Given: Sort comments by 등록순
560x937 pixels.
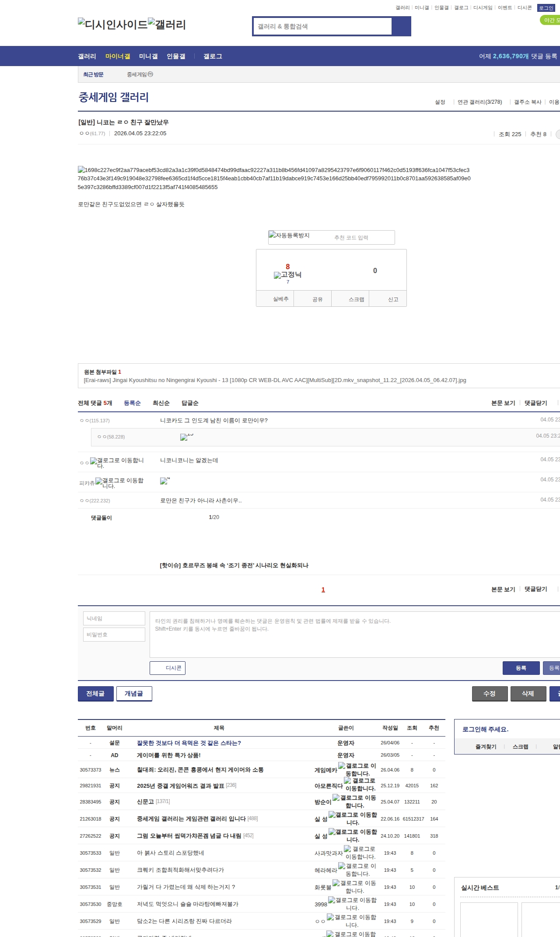Looking at the screenshot, I should [132, 403].
